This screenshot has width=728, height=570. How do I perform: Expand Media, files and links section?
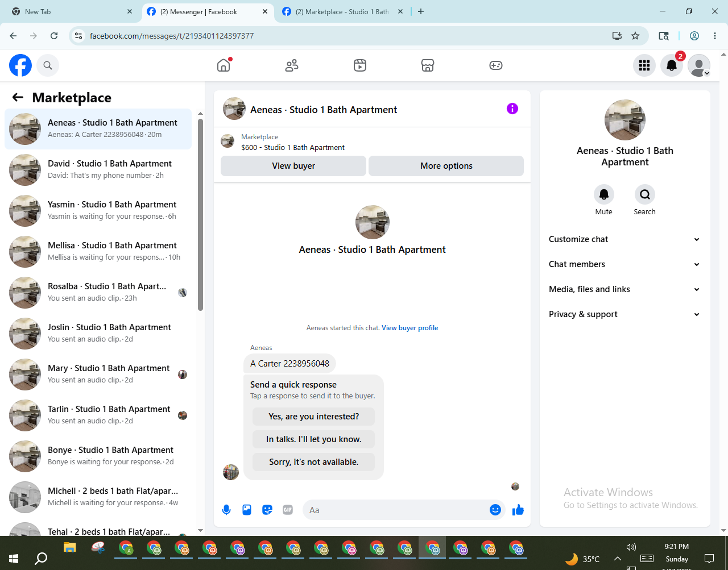click(624, 289)
